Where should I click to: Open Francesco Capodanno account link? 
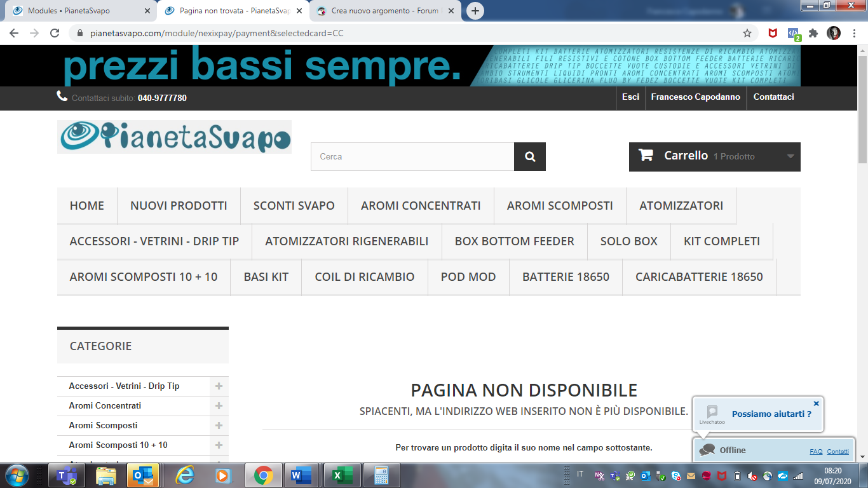[696, 97]
